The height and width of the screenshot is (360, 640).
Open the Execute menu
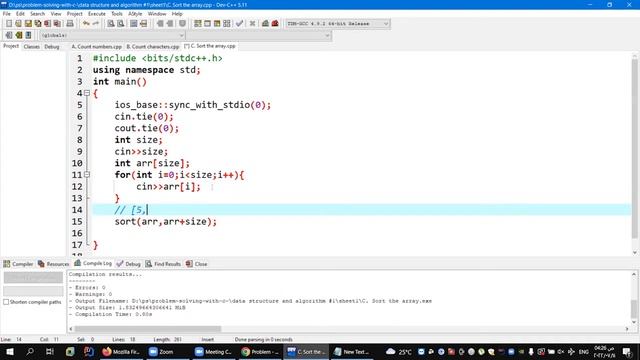click(x=97, y=13)
